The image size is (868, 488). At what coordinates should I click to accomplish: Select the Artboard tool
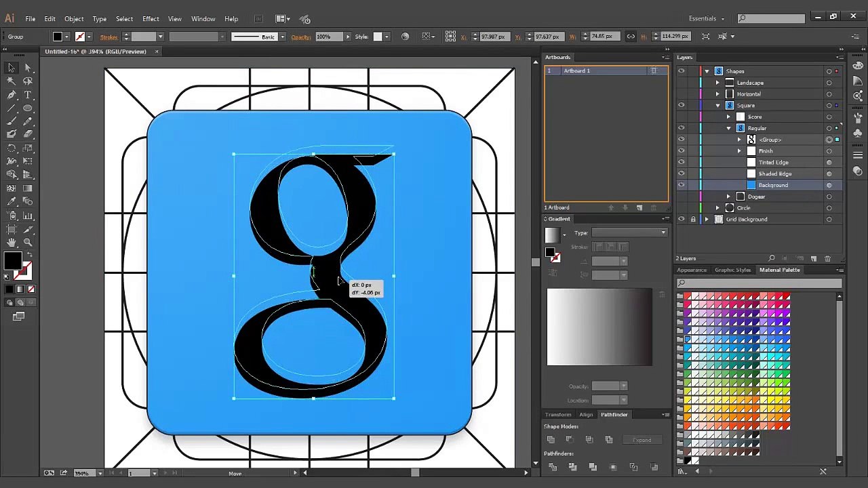coord(12,229)
